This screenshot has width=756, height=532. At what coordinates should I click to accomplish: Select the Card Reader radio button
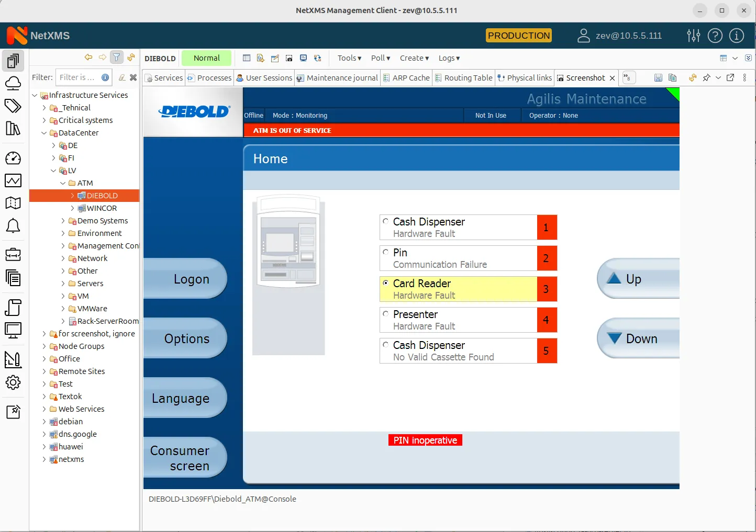click(386, 282)
